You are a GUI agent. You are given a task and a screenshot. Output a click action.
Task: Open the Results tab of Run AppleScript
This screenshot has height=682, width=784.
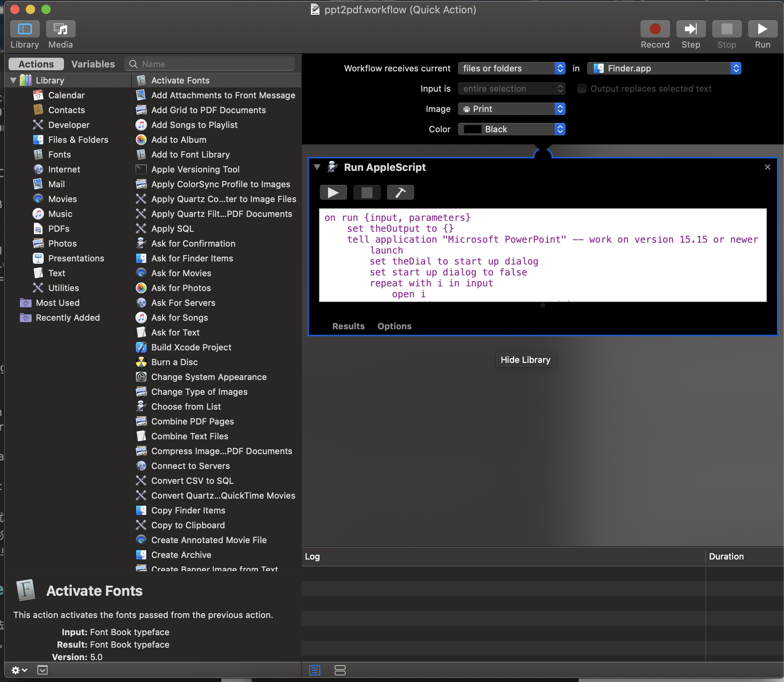[348, 326]
